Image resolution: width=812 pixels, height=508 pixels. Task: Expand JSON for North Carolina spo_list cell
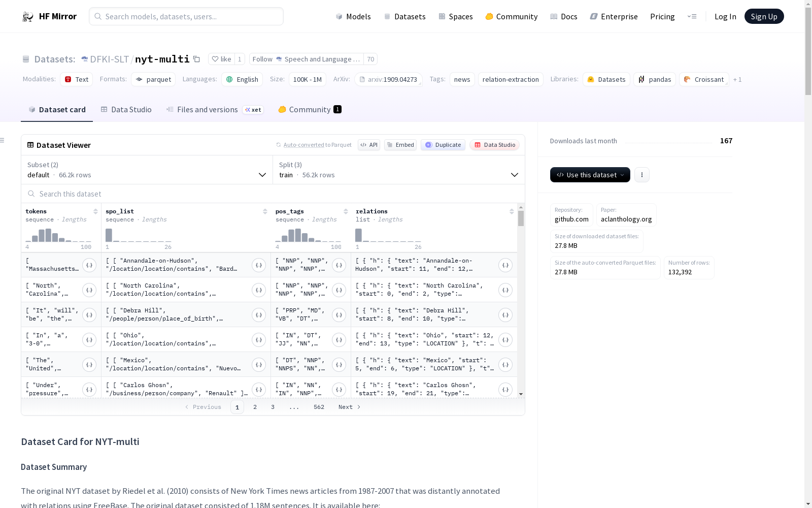point(259,290)
